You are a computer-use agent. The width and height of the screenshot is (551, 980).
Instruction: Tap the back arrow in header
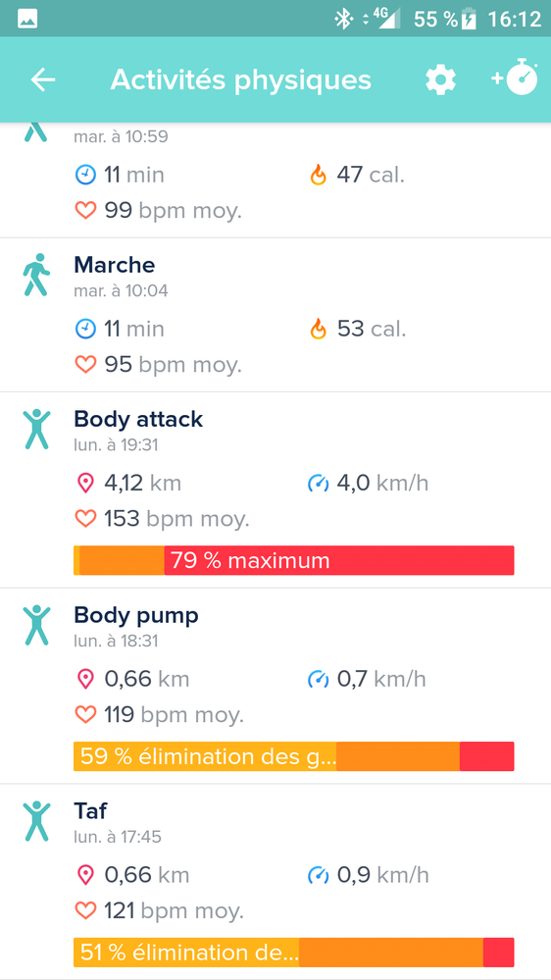(43, 80)
